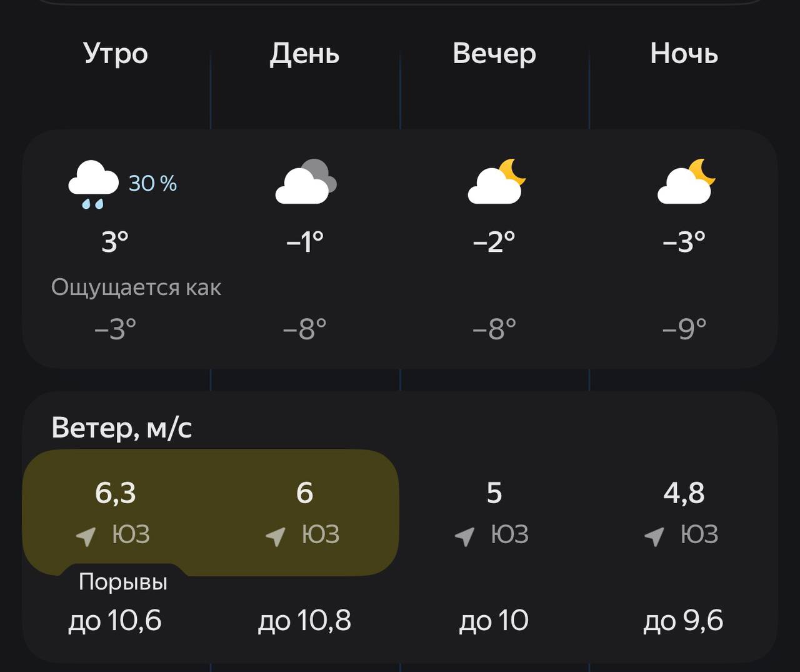Click the Ощущается как label
The image size is (800, 672).
136,288
